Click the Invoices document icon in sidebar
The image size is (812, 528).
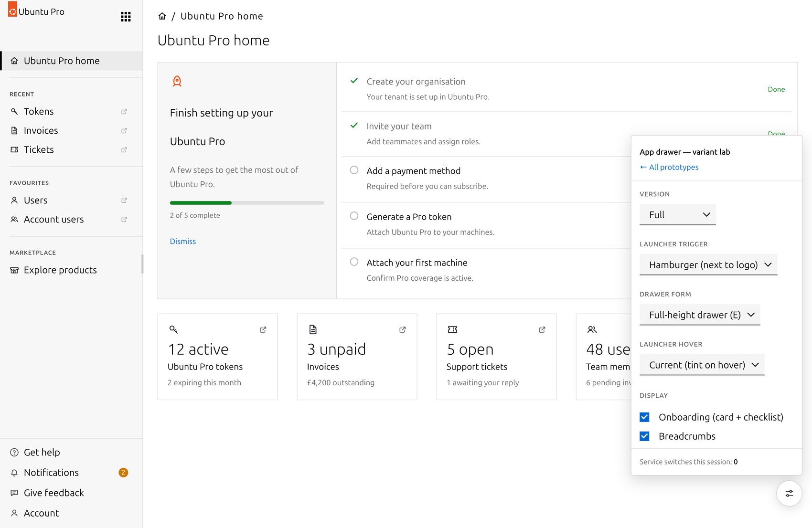click(x=14, y=130)
